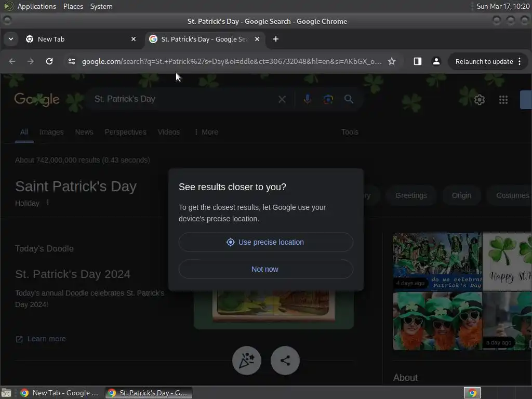Switch to Videos results
Viewport: 532px width, 399px height.
coord(169,132)
